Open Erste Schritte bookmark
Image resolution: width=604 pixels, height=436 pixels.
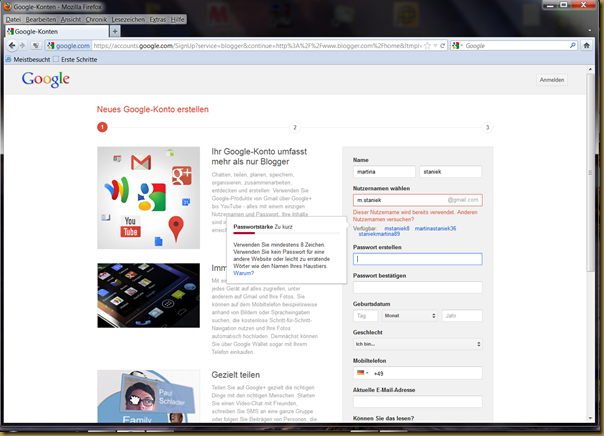click(76, 59)
